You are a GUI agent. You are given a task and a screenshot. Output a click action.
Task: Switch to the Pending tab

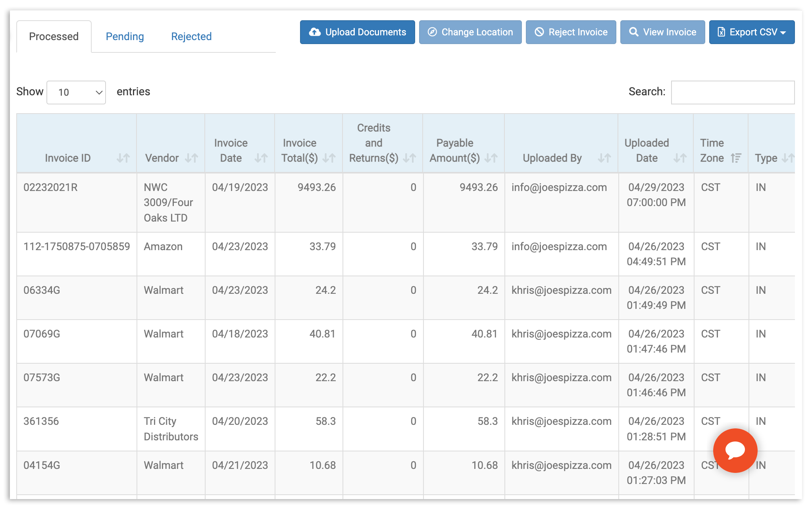[124, 36]
